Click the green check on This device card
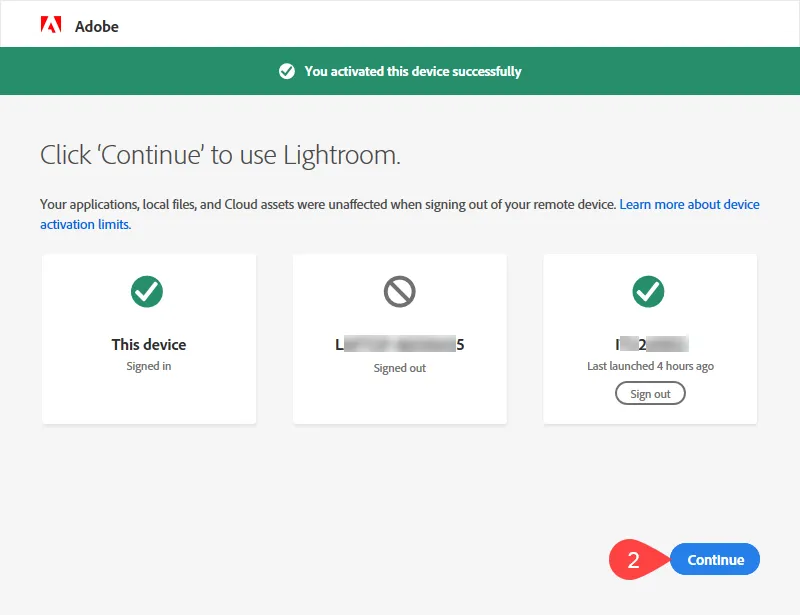 (x=147, y=291)
